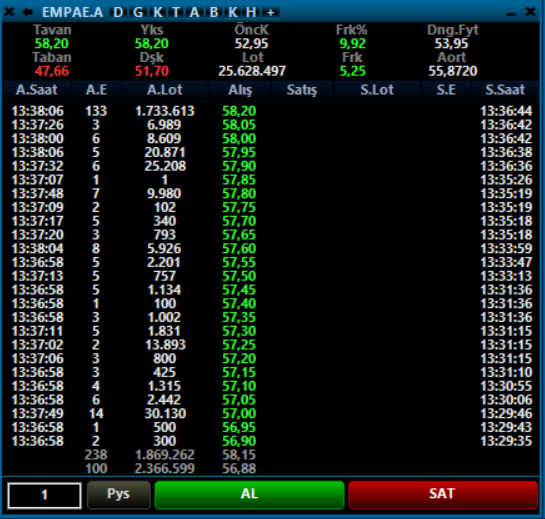Select the K button between G and T
Image resolution: width=545 pixels, height=519 pixels.
point(158,13)
